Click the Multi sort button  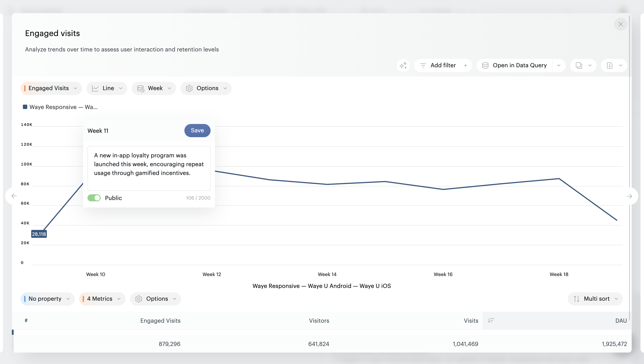595,299
